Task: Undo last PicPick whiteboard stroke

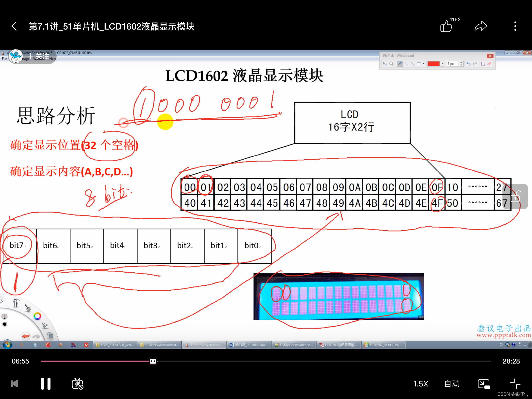Action: 468,64
